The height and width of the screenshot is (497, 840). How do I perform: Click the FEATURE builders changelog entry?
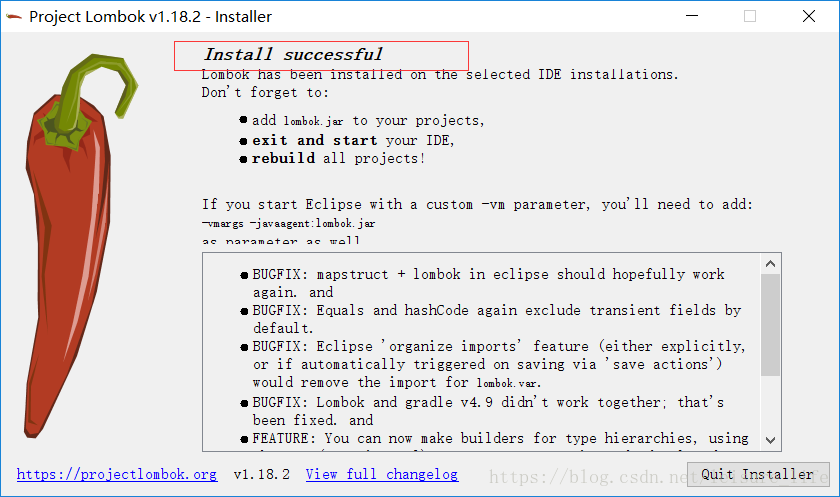point(494,439)
